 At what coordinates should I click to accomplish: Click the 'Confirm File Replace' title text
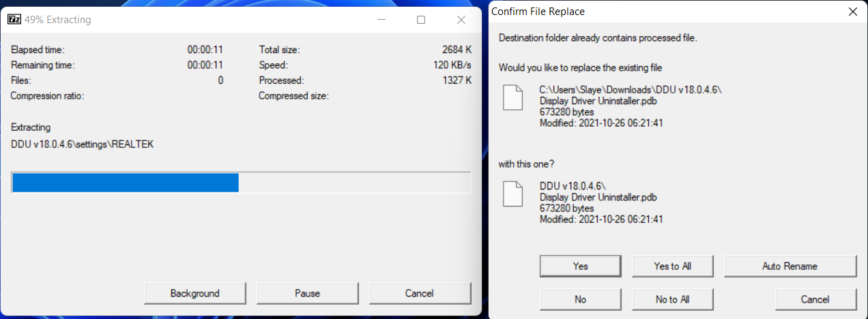[538, 12]
